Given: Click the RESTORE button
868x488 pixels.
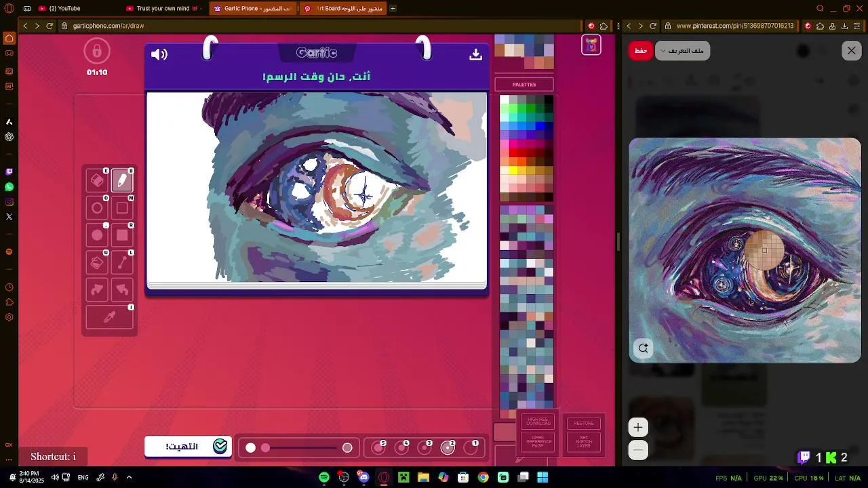Looking at the screenshot, I should [584, 423].
